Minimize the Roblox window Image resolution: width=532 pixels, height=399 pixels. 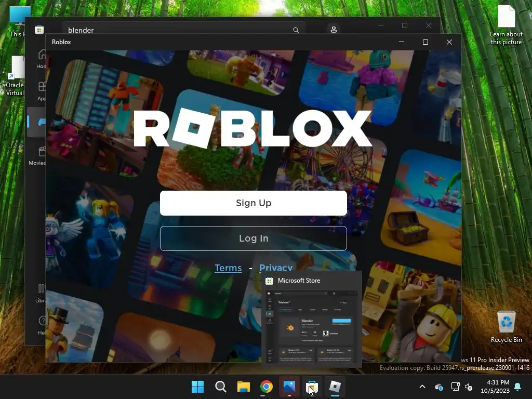pyautogui.click(x=402, y=42)
